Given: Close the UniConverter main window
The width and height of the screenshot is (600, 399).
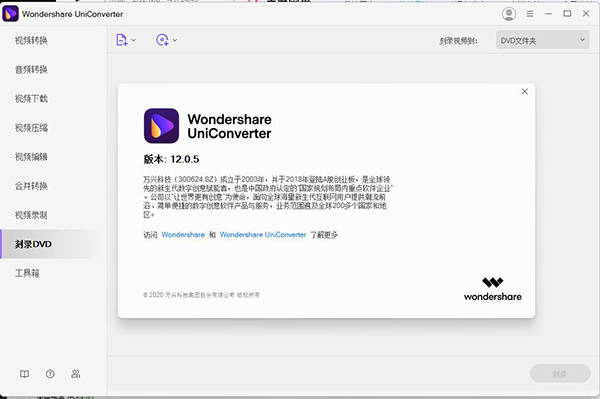Looking at the screenshot, I should click(x=586, y=14).
